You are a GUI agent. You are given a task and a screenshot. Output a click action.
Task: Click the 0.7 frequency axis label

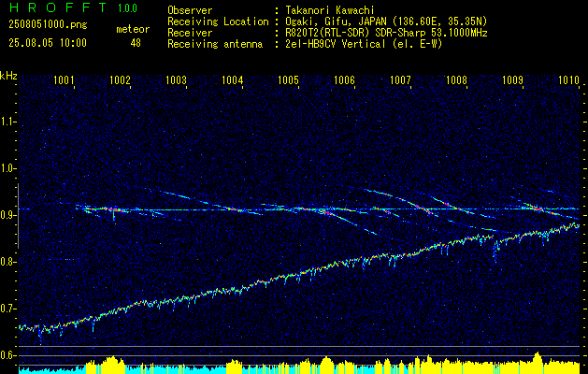click(8, 309)
